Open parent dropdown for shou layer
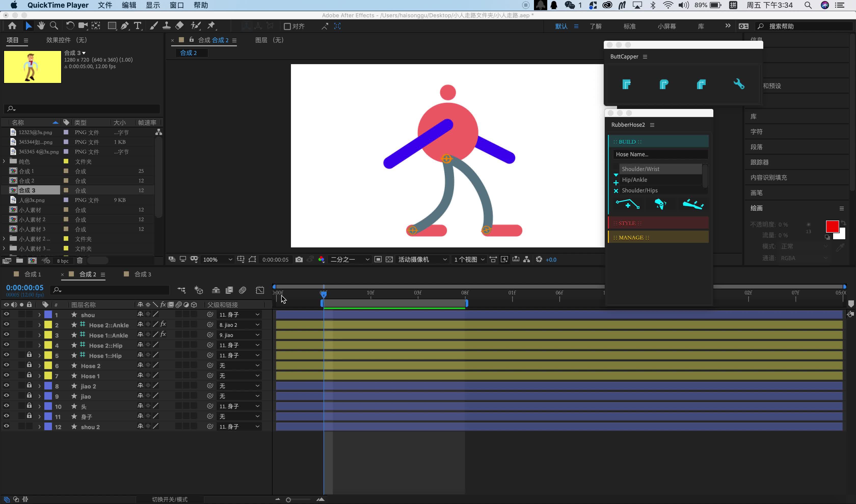The width and height of the screenshot is (856, 504). pos(239,315)
